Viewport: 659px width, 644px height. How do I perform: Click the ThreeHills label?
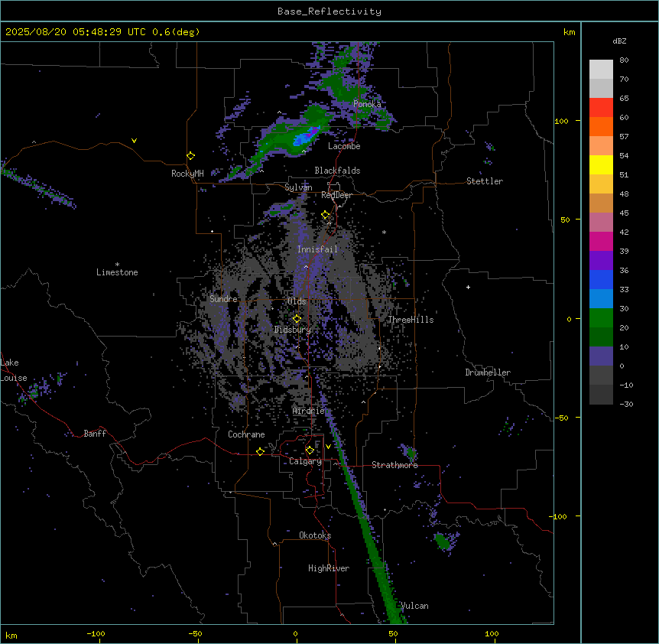click(x=411, y=320)
